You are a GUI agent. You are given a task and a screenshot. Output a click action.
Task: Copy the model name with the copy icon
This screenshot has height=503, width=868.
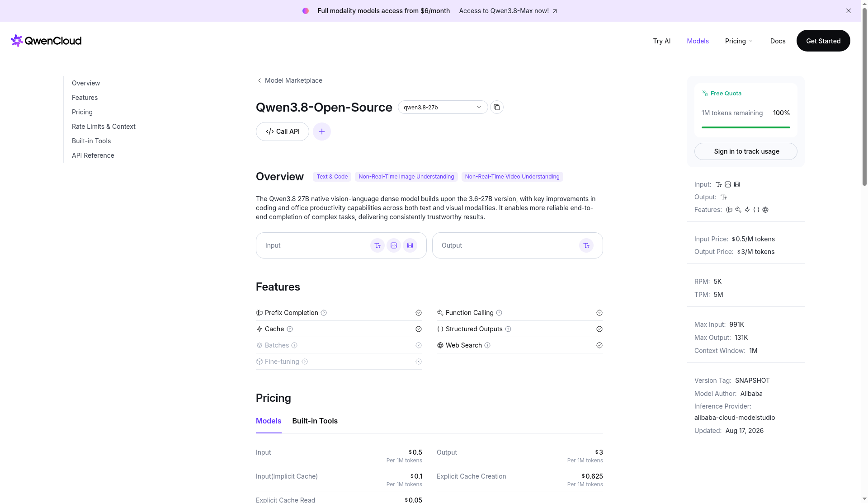click(x=497, y=107)
